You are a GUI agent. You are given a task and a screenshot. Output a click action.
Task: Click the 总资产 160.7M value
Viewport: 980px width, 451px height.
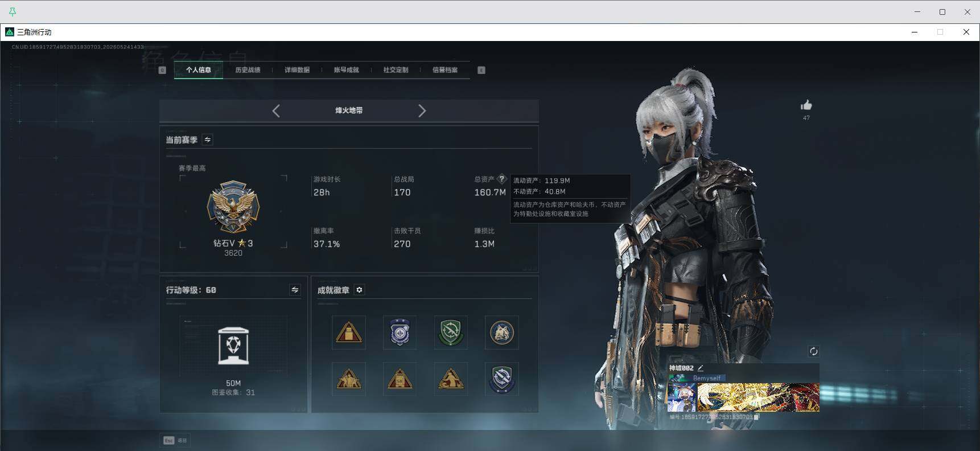[x=490, y=192]
